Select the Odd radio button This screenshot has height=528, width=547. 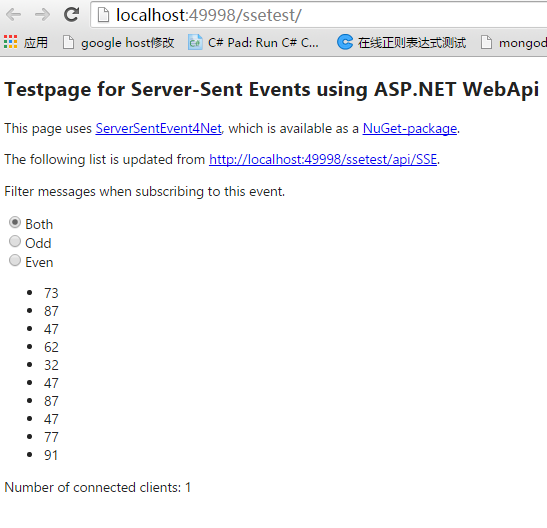click(15, 241)
